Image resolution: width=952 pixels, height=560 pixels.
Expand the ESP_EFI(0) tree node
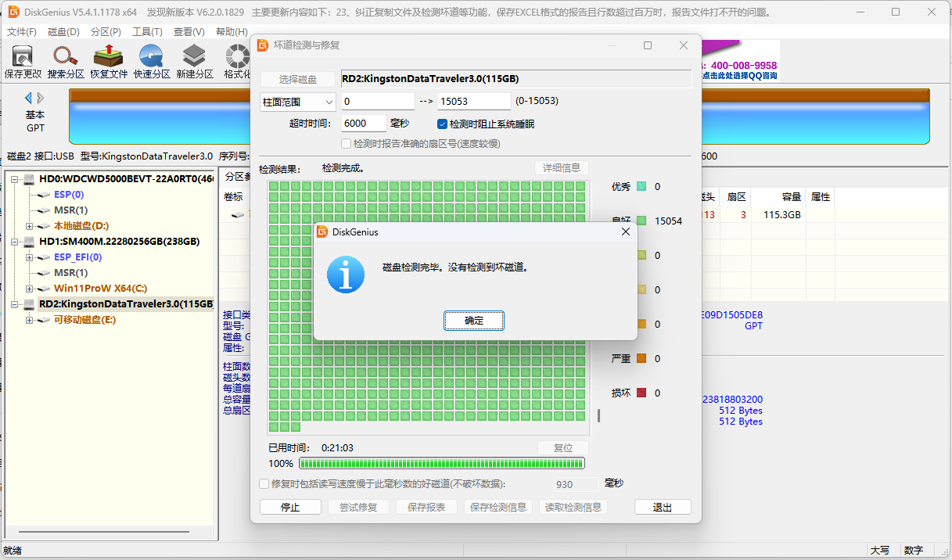(x=30, y=257)
